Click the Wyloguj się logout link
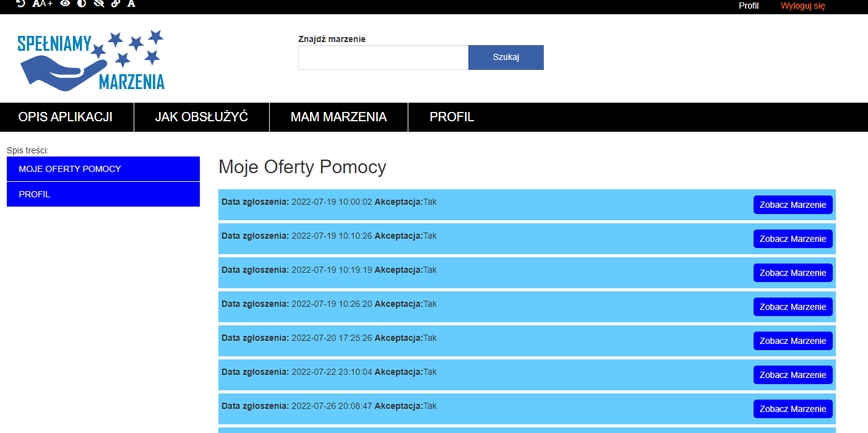Screen dimensions: 868x433 coord(802,6)
